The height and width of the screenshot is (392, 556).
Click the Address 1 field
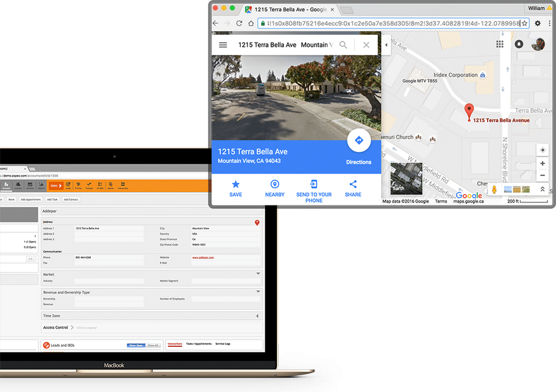click(x=109, y=228)
